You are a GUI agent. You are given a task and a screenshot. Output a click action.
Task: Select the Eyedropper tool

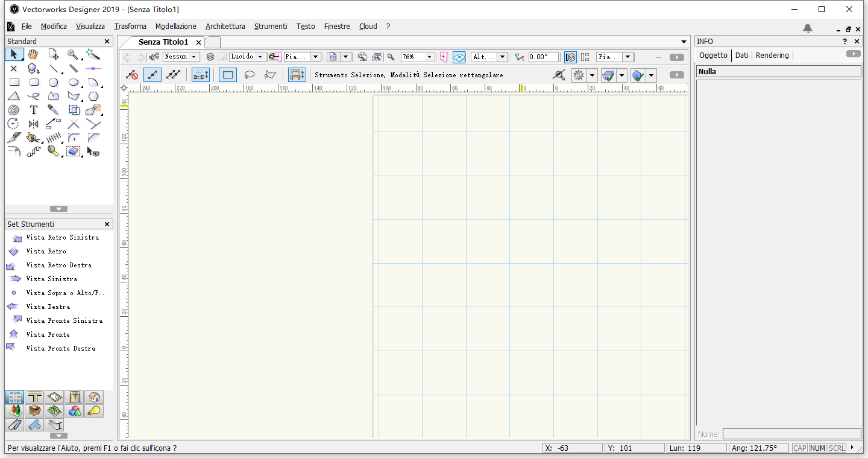pos(54,110)
